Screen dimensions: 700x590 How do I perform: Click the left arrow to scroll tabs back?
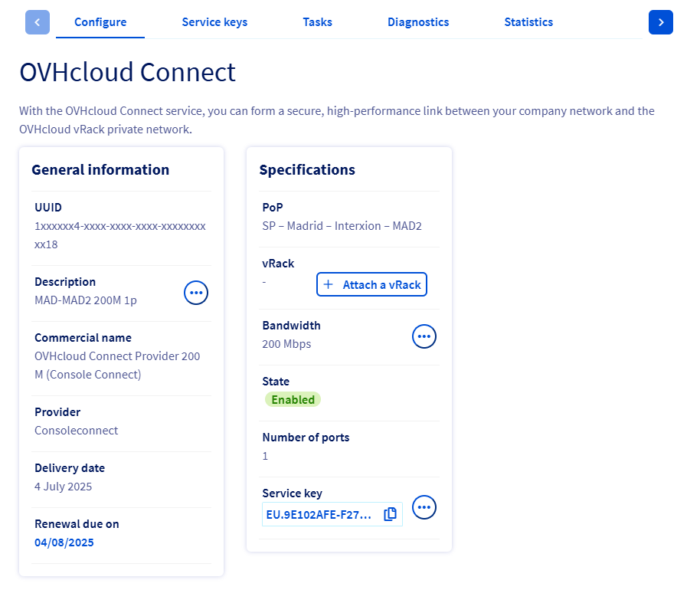(x=38, y=22)
